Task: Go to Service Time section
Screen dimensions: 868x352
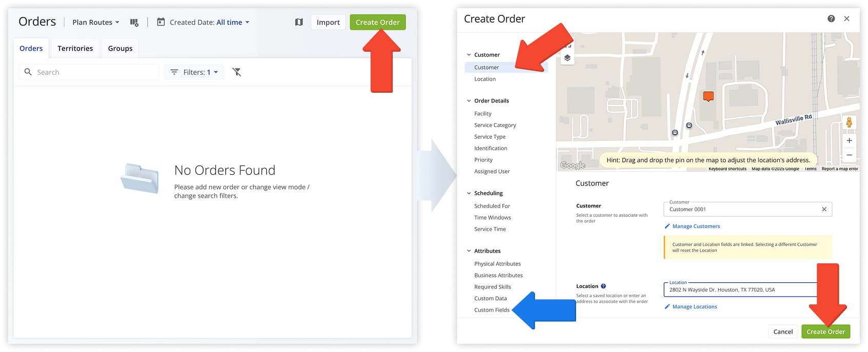Action: (x=490, y=229)
